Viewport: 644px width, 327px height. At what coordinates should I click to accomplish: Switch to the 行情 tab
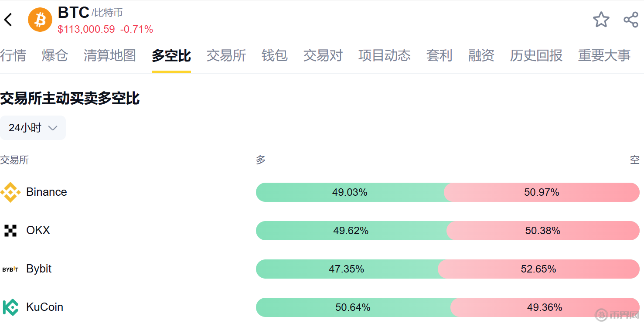click(13, 55)
